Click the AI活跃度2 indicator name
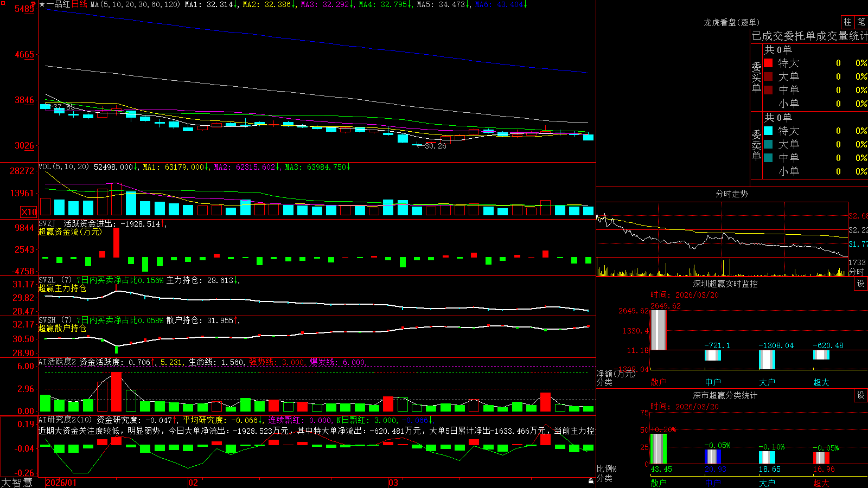The height and width of the screenshot is (488, 868). [x=57, y=362]
